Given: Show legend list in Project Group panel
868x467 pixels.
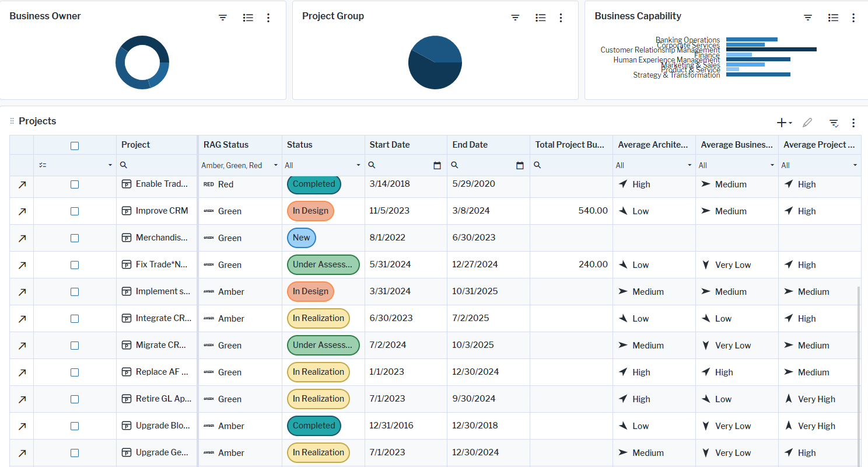Looking at the screenshot, I should pyautogui.click(x=541, y=18).
